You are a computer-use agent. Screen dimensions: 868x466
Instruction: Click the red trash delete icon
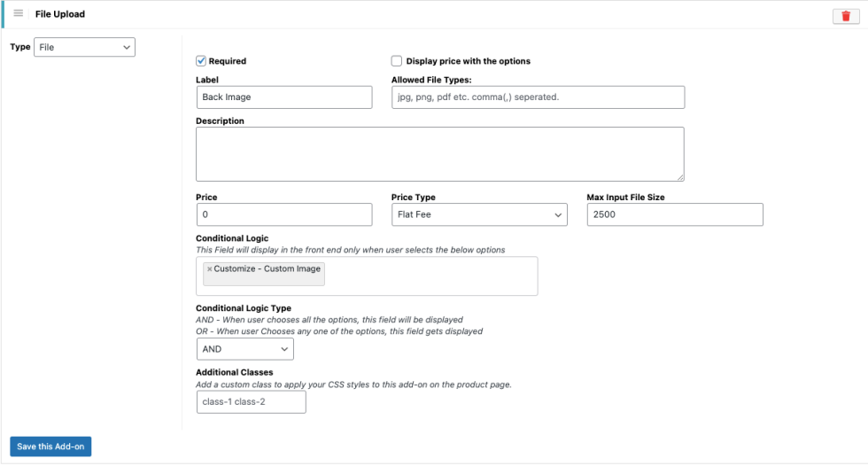(846, 16)
